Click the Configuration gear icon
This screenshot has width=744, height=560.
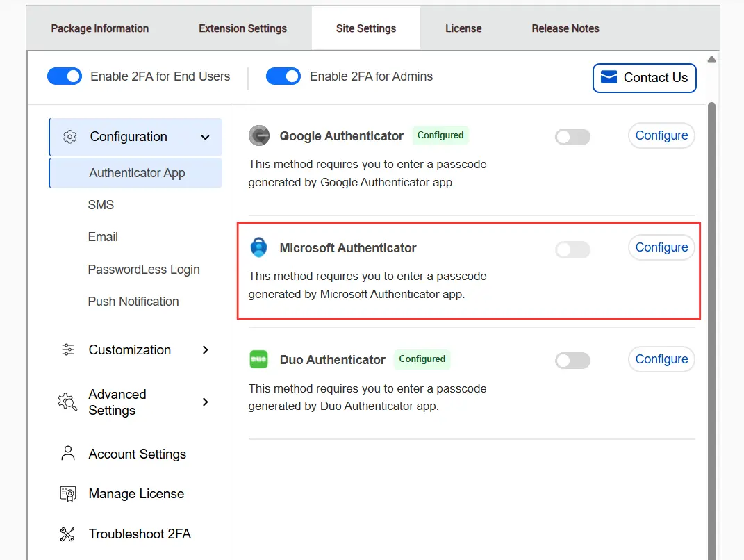point(69,137)
